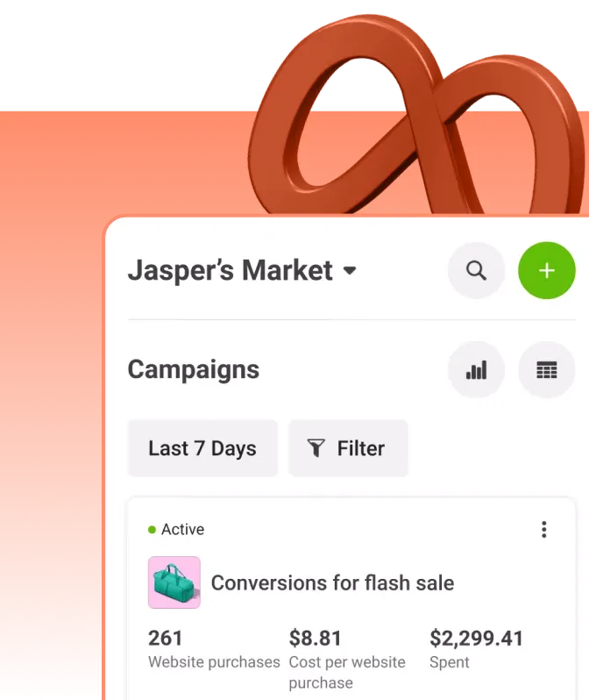The height and width of the screenshot is (700, 589).
Task: Open search with the magnifying glass icon
Action: (476, 270)
